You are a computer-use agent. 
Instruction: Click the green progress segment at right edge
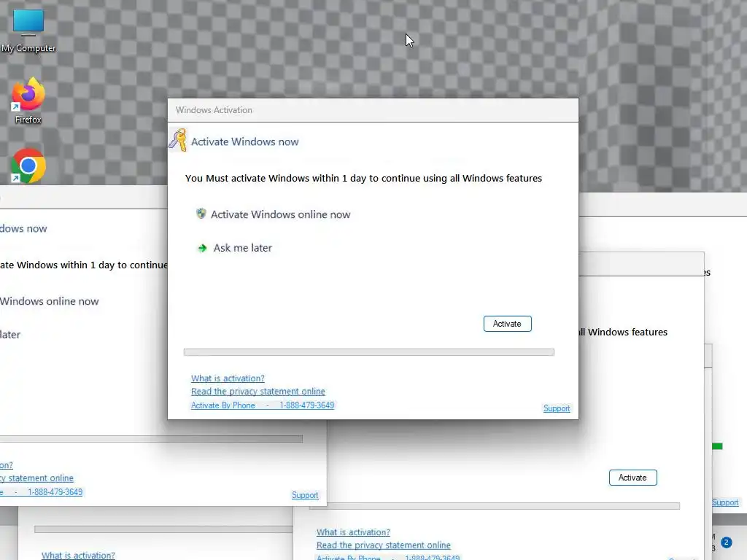click(718, 446)
